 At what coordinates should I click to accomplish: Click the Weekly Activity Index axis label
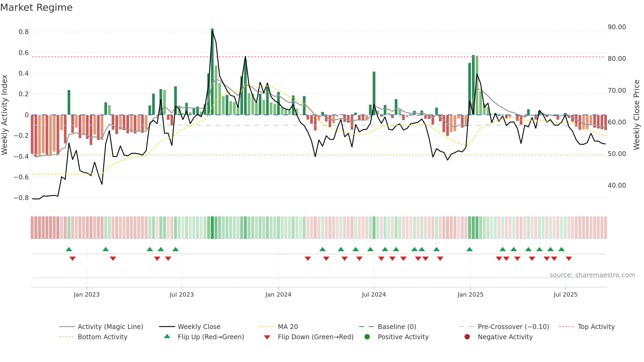click(4, 115)
